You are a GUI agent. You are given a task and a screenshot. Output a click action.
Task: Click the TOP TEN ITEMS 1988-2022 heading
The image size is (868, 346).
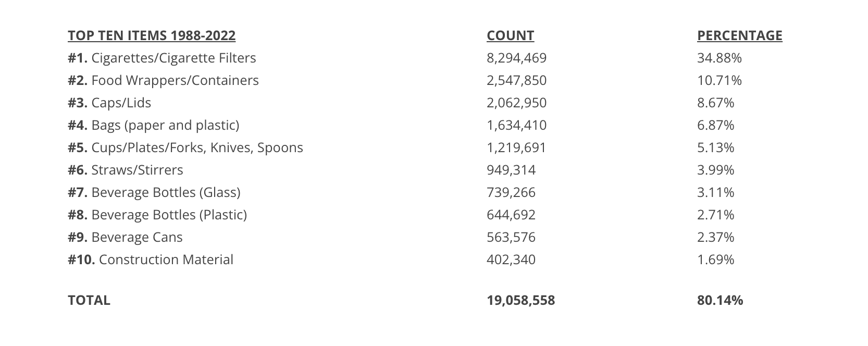pyautogui.click(x=152, y=35)
